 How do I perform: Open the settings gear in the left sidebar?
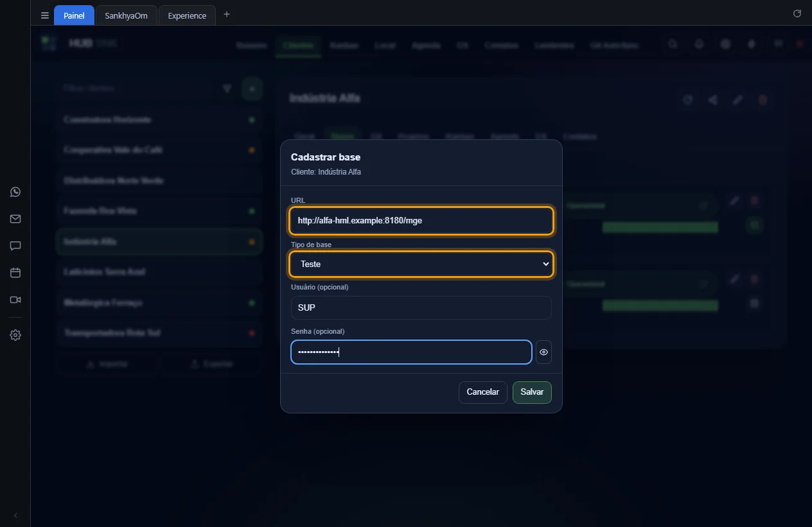point(15,335)
